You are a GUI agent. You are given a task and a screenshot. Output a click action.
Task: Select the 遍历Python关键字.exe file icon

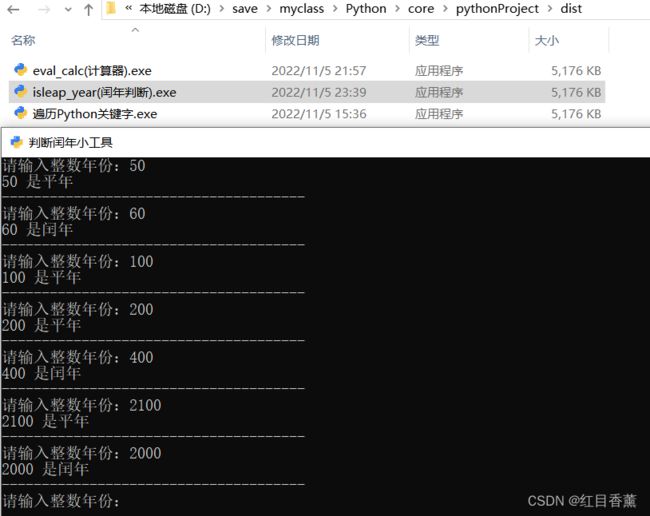(x=20, y=113)
